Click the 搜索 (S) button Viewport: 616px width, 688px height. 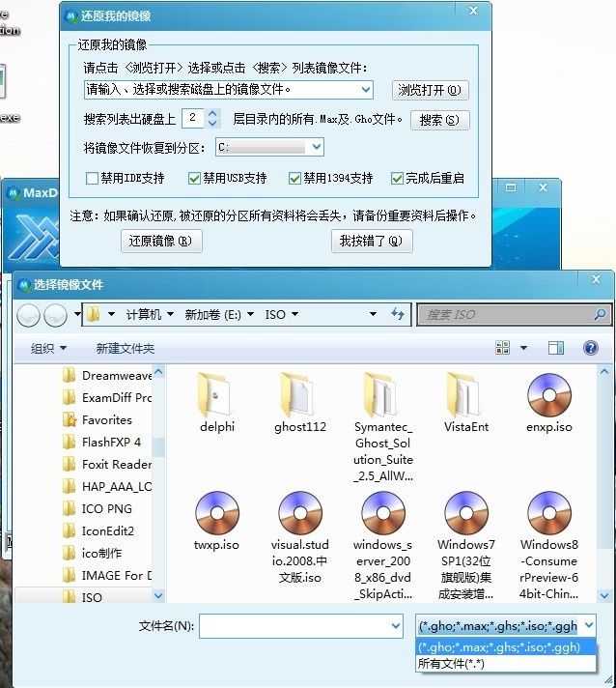coord(439,120)
